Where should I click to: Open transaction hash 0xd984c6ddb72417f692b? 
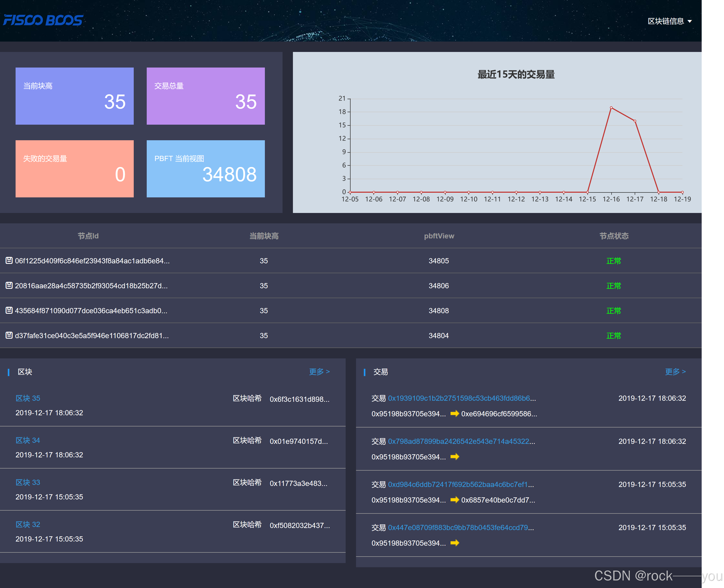[x=460, y=484]
